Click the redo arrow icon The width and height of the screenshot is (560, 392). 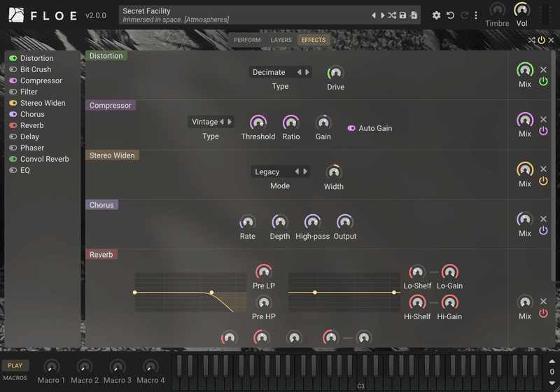[464, 15]
